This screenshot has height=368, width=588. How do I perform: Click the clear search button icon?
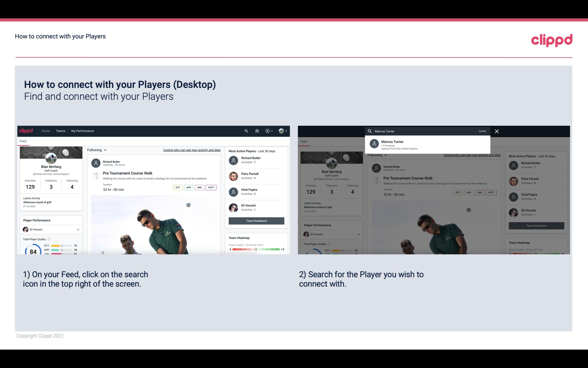(x=482, y=131)
